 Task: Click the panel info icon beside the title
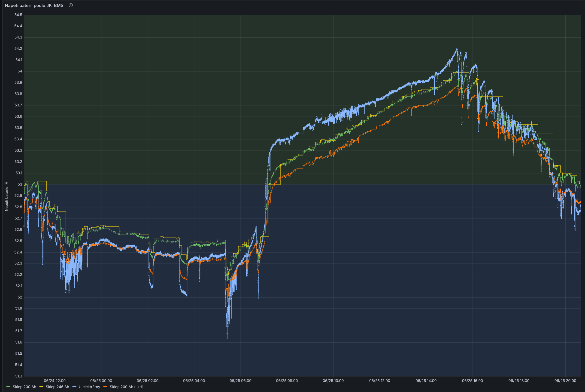click(71, 5)
